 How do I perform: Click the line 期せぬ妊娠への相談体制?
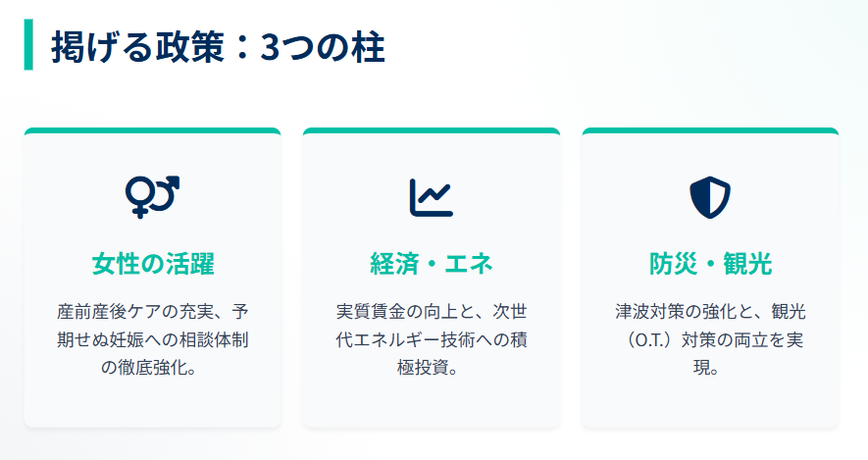152,341
